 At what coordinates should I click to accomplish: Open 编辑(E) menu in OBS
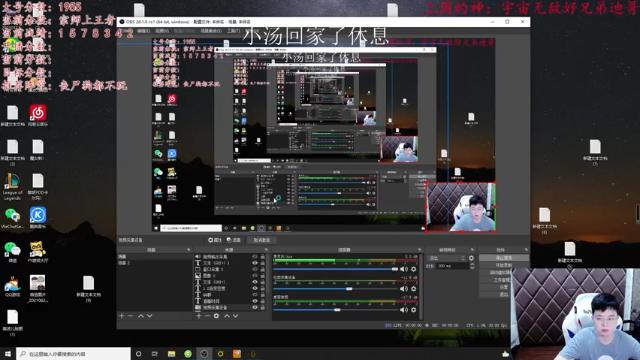coord(144,31)
